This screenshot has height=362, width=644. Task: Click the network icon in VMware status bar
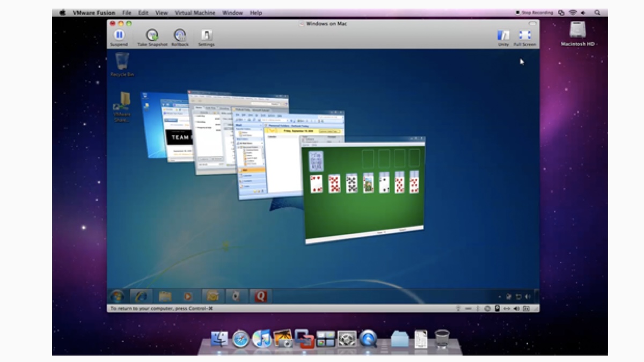507,308
